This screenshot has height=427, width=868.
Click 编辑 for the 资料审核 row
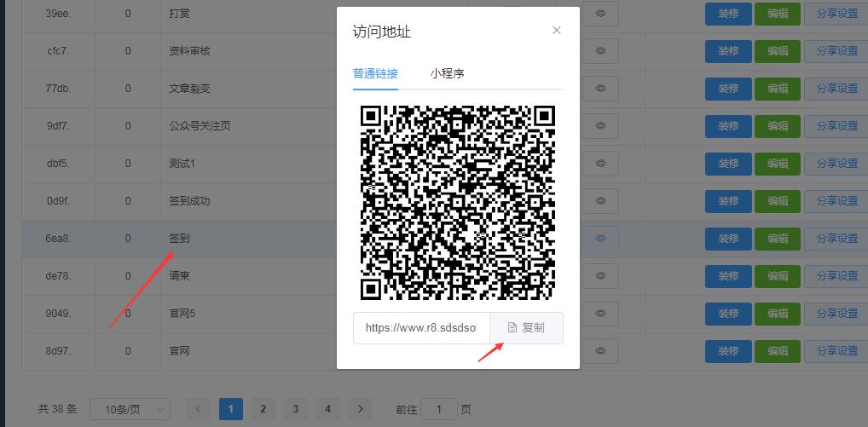point(778,51)
